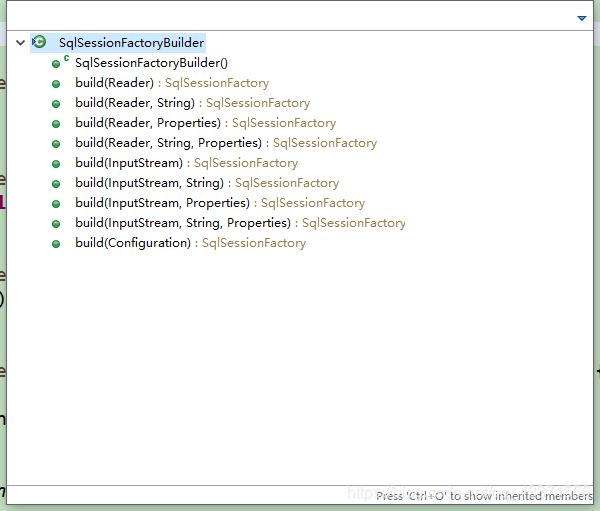Screen dimensions: 600x511
Task: Select build(InputStream) method
Action: 186,163
